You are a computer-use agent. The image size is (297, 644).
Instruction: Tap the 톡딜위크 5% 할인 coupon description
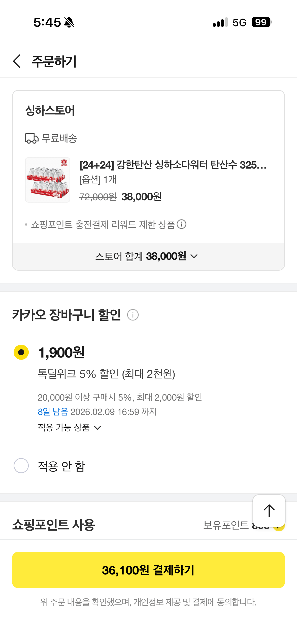(106, 374)
